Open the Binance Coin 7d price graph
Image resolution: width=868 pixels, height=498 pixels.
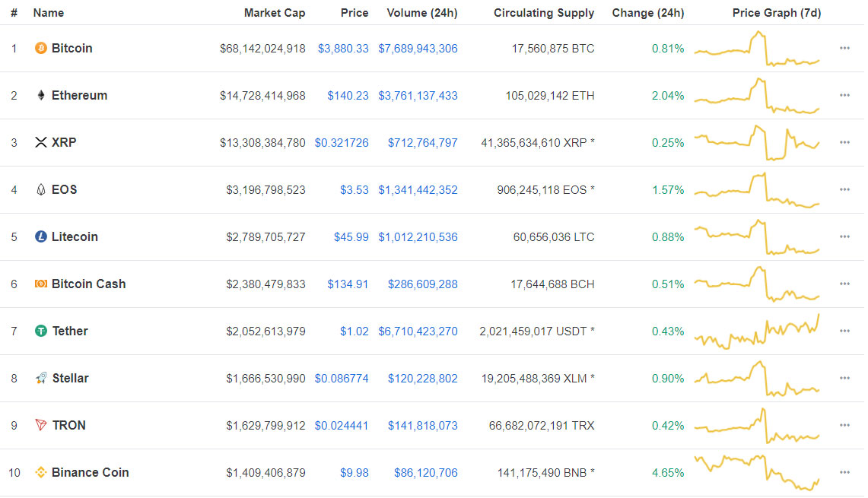(757, 473)
